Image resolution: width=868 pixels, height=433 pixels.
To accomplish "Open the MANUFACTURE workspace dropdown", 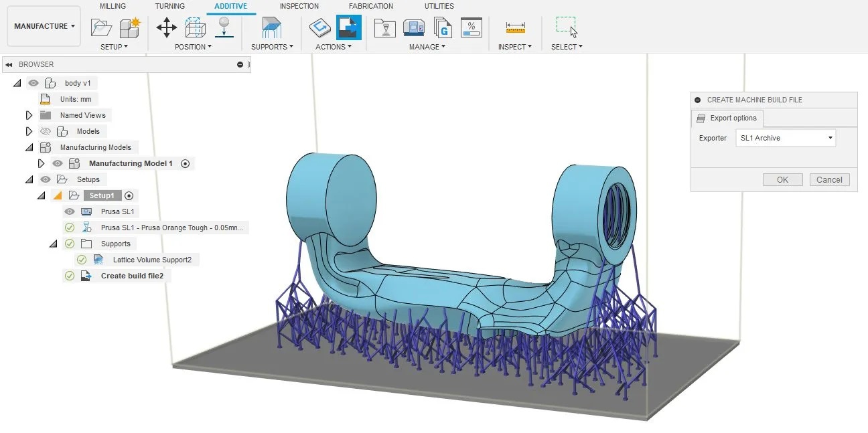I will coord(44,26).
